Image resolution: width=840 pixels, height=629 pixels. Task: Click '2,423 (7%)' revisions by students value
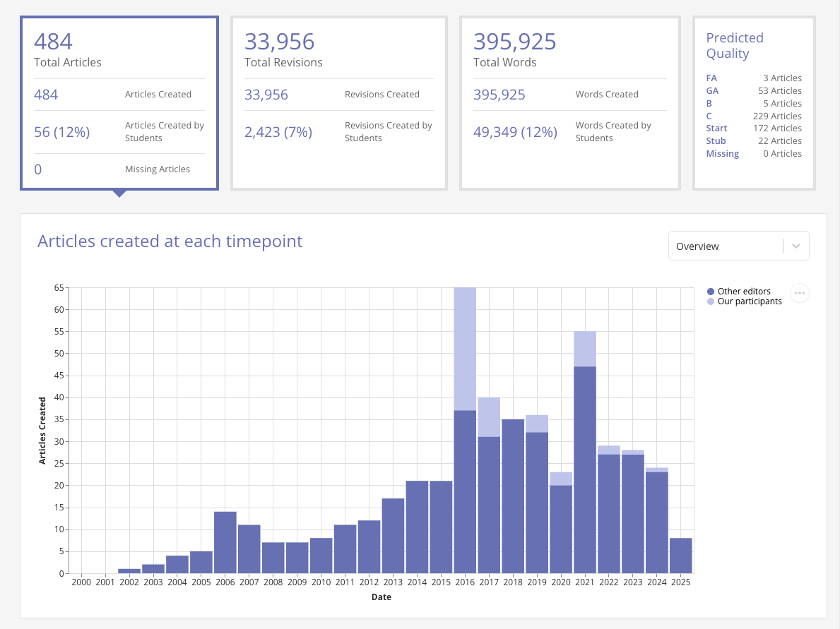coord(278,132)
